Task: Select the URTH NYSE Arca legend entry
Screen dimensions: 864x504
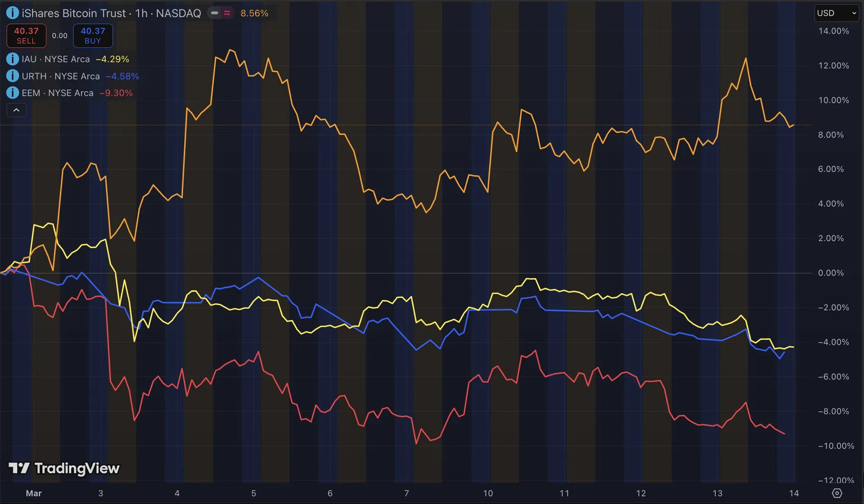Action: pos(60,76)
